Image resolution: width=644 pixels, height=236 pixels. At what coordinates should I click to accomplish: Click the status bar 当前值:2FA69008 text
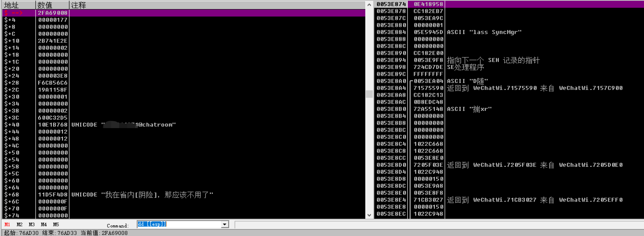104,233
